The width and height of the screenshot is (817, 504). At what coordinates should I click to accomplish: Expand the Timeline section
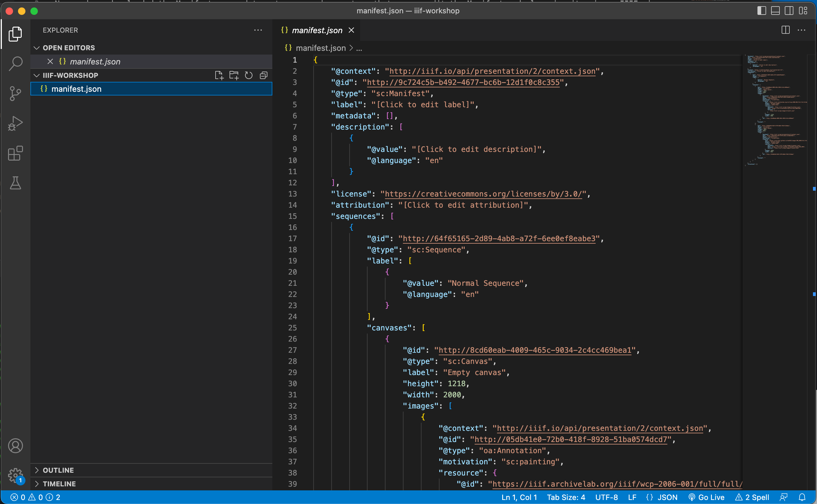[151, 484]
